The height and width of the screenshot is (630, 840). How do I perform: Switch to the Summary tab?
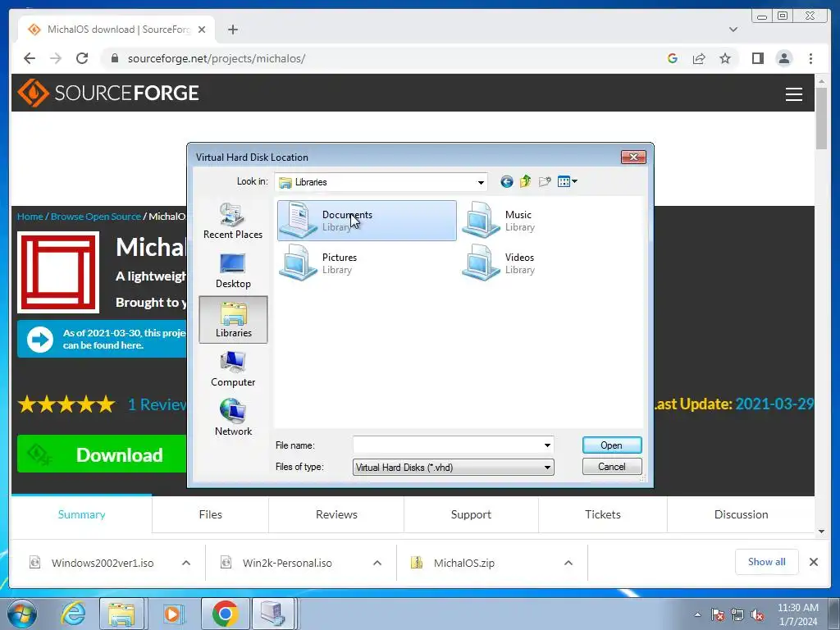click(x=81, y=514)
